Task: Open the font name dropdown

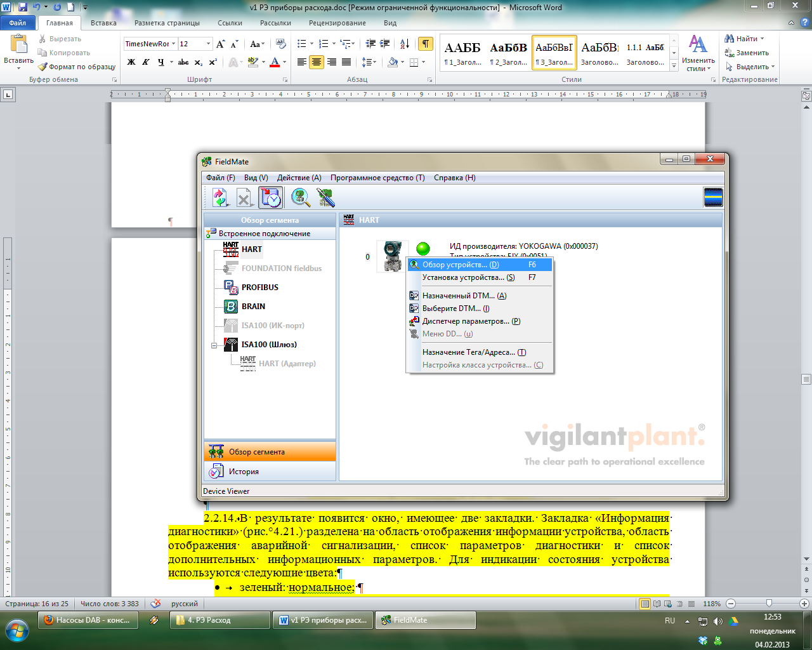Action: click(173, 44)
